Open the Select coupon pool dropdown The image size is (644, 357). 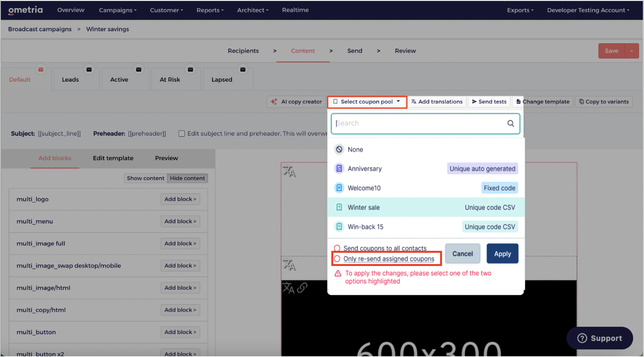click(367, 102)
